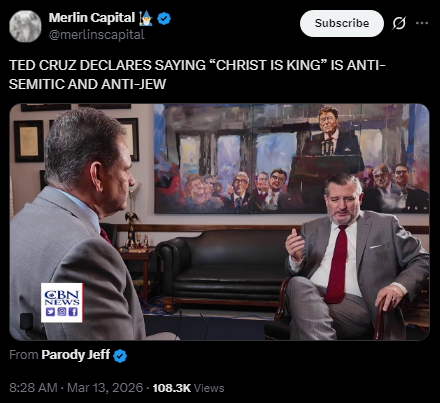Visit the @merlinscapital handle
Screen dimensions: 440x403
point(97,34)
